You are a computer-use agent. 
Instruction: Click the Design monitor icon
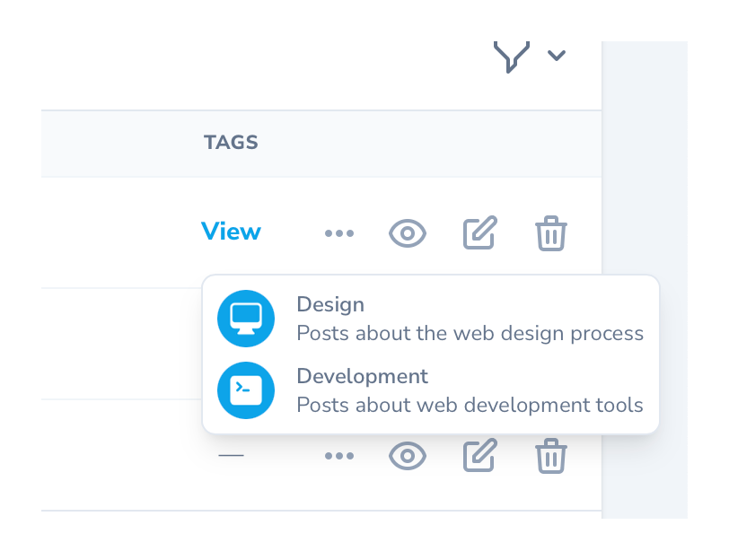(246, 319)
